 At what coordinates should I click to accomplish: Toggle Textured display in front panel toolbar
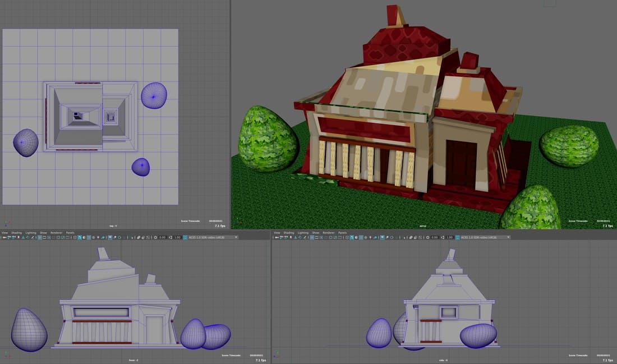(x=93, y=237)
